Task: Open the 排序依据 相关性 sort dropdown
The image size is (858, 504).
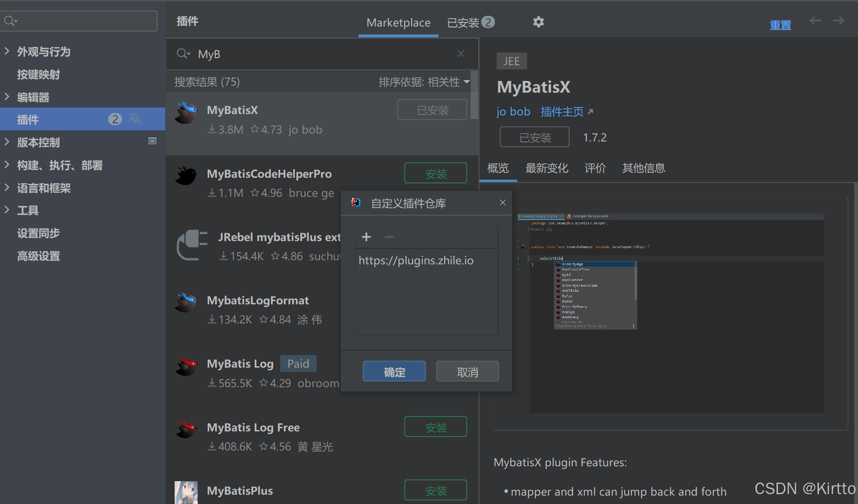Action: pyautogui.click(x=424, y=82)
